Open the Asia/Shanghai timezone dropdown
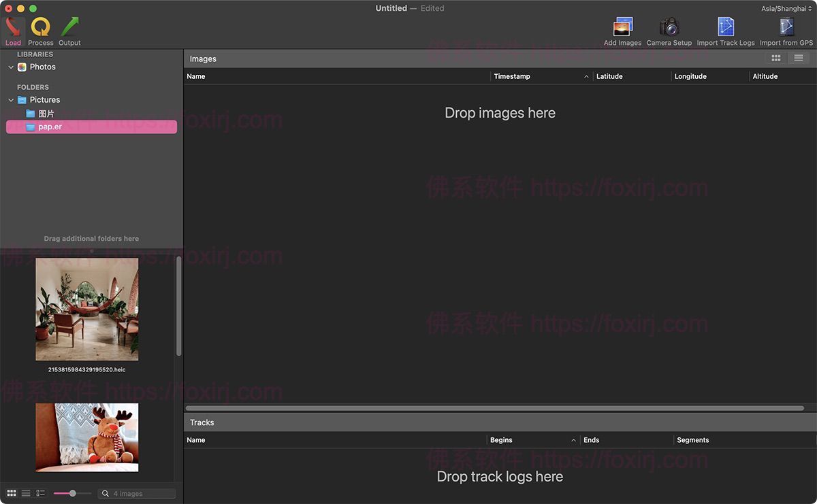Screen dimensions: 817x504 tap(786, 9)
